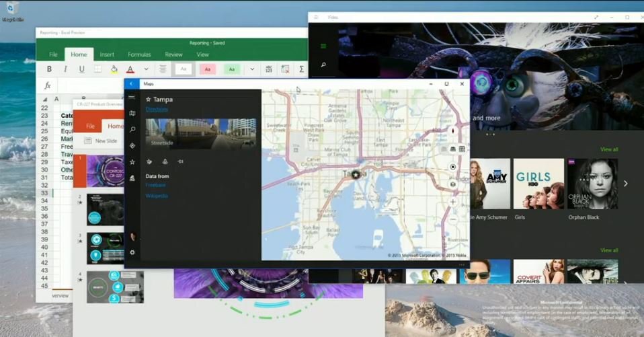This screenshot has width=644, height=337.
Task: Open the File tab in Excel
Action: coord(53,54)
